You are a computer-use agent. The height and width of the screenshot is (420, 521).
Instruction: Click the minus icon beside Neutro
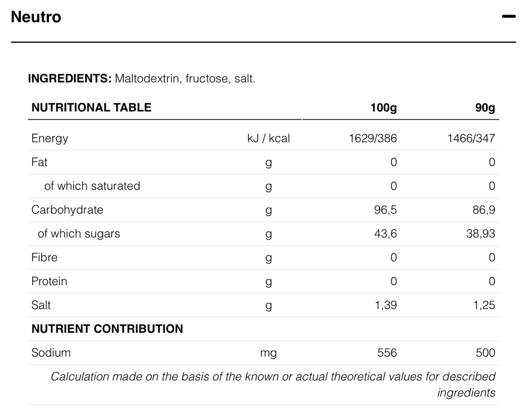point(508,16)
